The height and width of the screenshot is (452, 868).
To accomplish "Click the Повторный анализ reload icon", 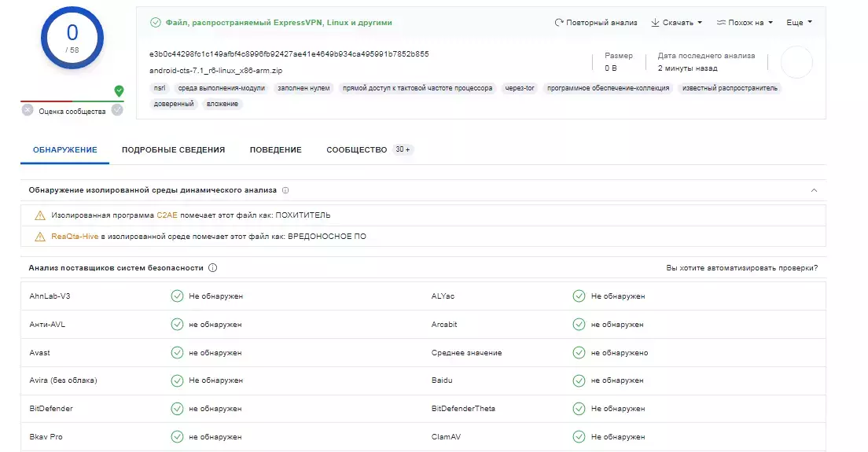I will [558, 23].
